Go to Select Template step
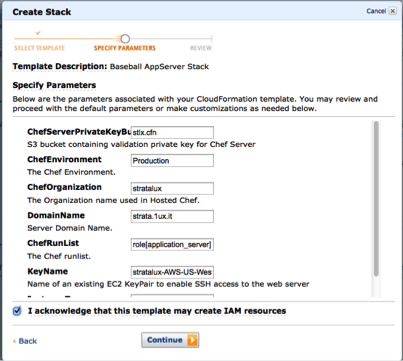Screen dimensions: 403x361 [x=39, y=48]
